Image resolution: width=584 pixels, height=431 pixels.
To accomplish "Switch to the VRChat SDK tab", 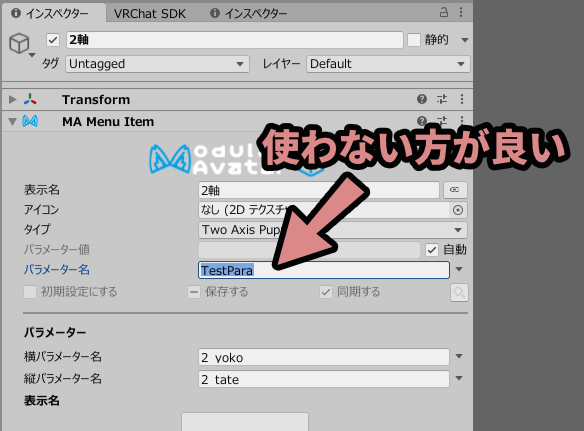I will point(150,14).
